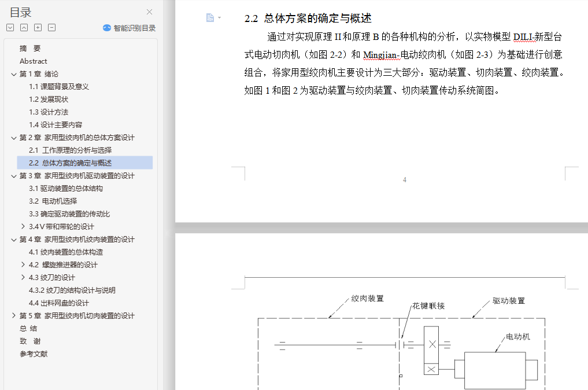This screenshot has width=588, height=390.
Task: Select 第 3 章 家用型绞肉机驱动装置的设计
Action: (x=77, y=176)
